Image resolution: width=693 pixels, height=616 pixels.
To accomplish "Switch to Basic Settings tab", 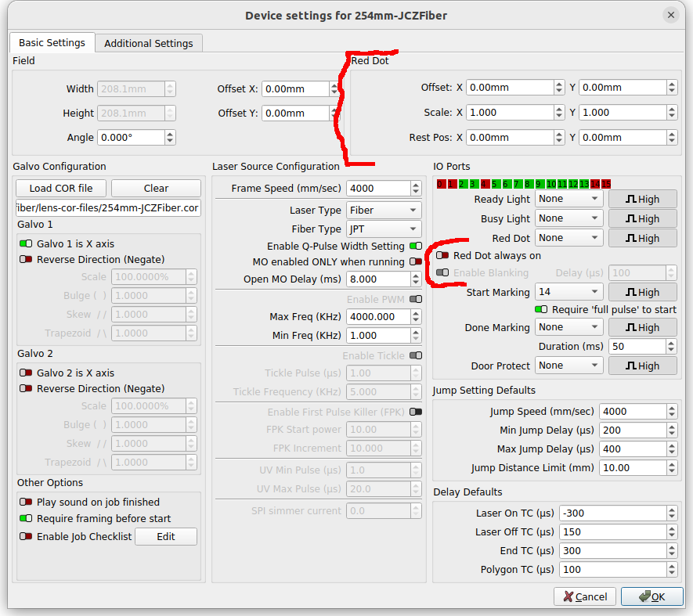I will pos(52,43).
